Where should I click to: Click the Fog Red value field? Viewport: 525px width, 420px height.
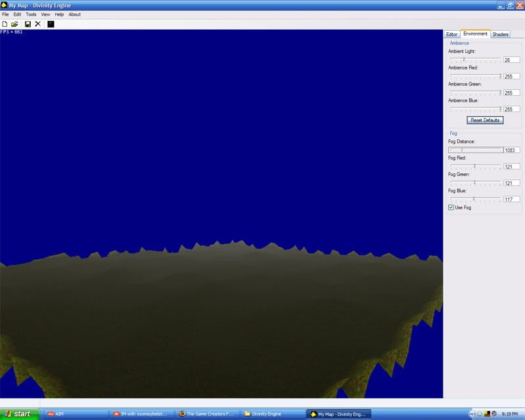tap(511, 167)
